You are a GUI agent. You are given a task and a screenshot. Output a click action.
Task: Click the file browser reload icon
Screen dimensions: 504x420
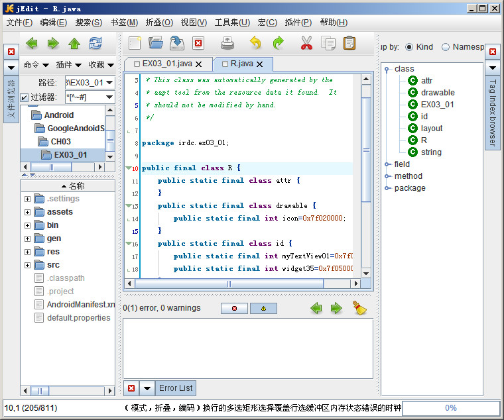tap(95, 44)
